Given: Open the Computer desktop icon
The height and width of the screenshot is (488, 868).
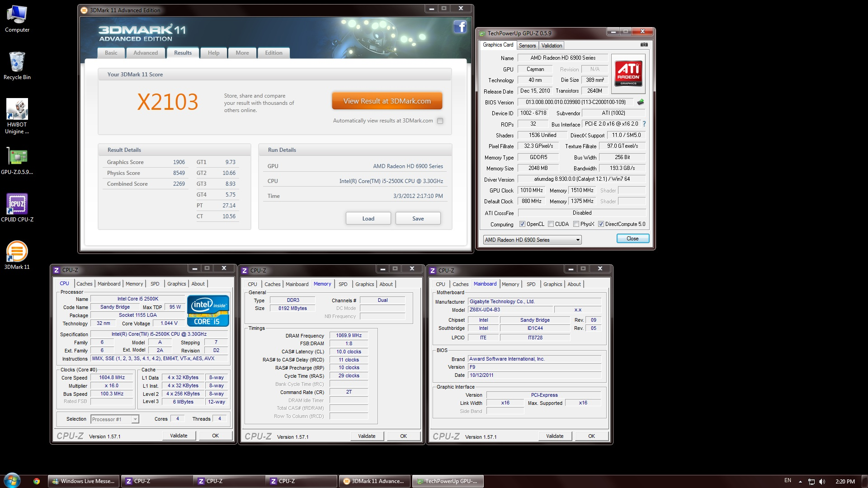Looking at the screenshot, I should pos(17,19).
